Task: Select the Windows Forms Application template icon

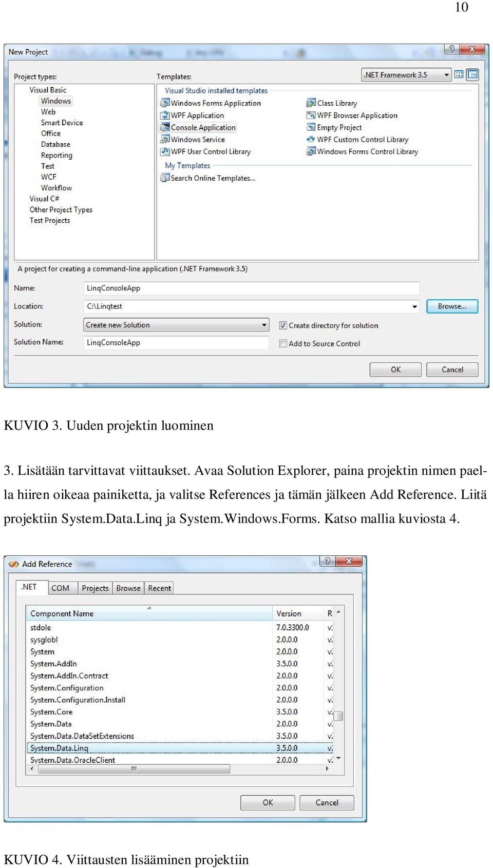Action: (x=165, y=103)
